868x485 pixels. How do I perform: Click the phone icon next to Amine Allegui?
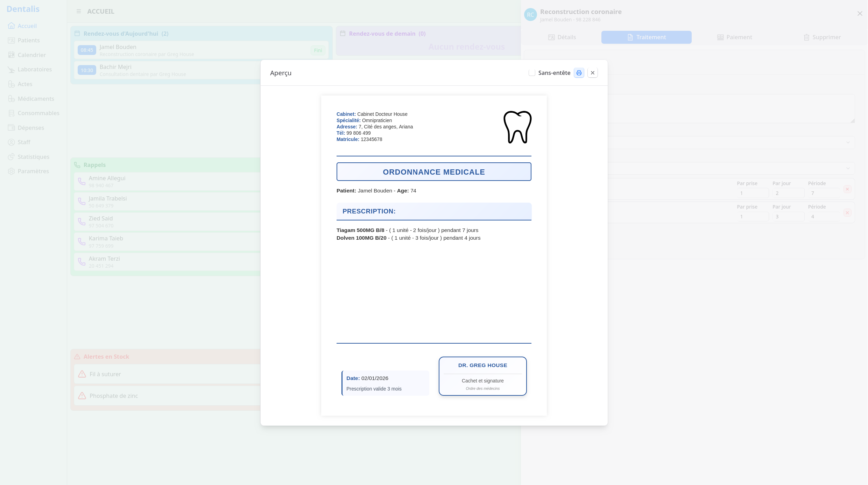click(82, 181)
